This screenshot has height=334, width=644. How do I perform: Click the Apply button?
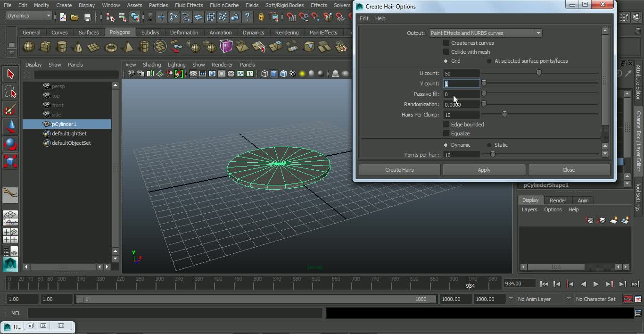point(484,170)
